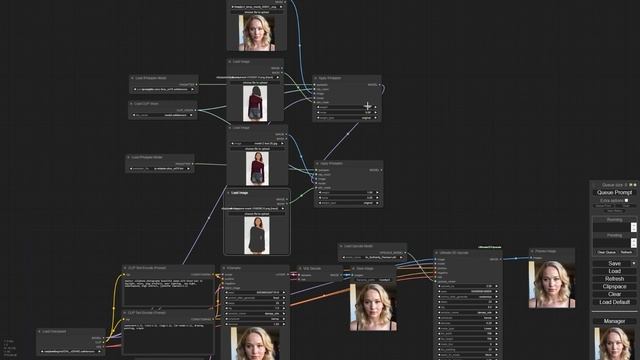Collapse the positive CLIP Text Encode node via its dot

tap(125, 268)
